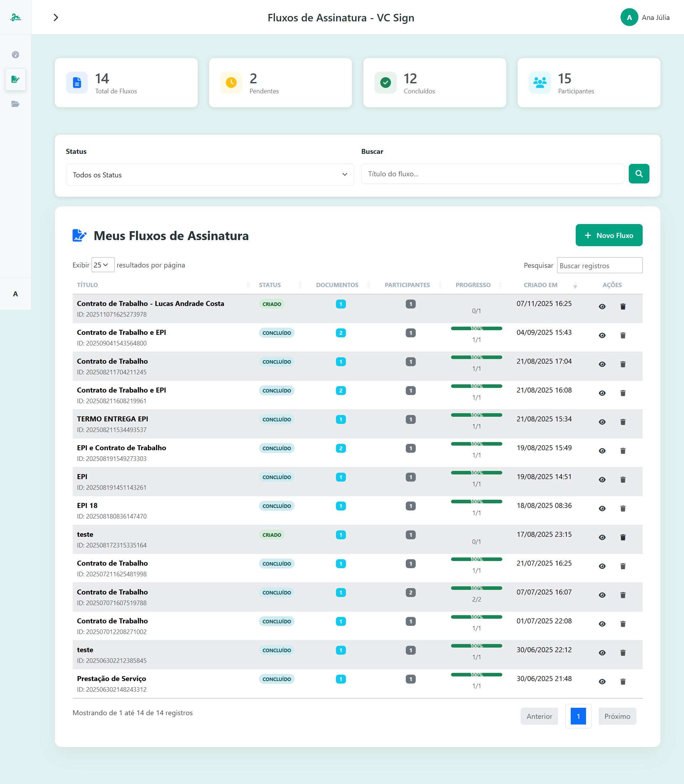Click the green search magnifier button
Image resolution: width=684 pixels, height=784 pixels.
pos(638,174)
